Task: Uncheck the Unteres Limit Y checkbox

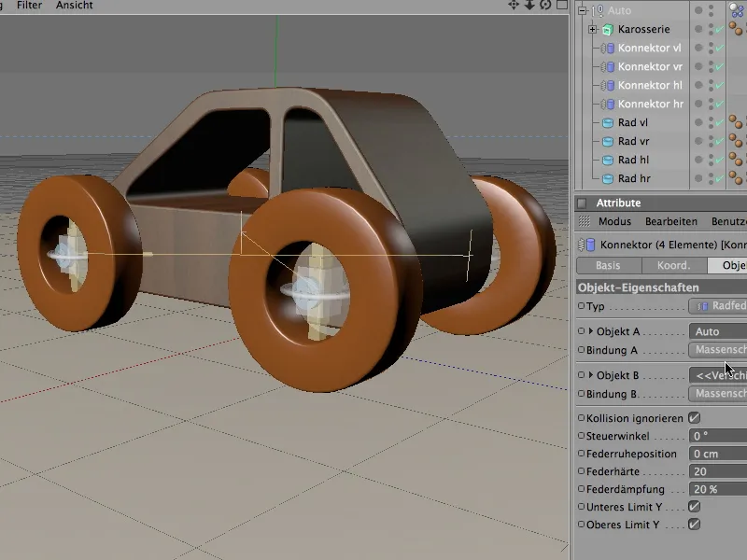Action: (x=694, y=507)
